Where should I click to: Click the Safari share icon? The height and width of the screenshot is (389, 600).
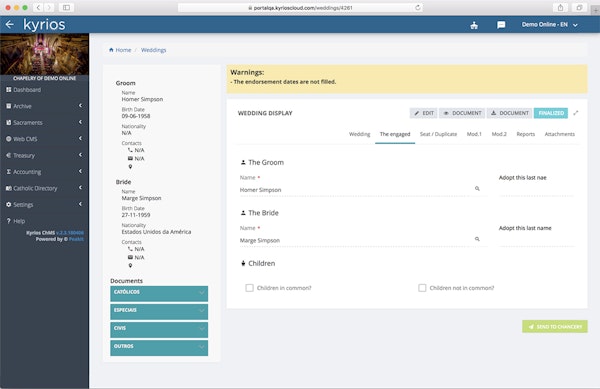tap(560, 7)
